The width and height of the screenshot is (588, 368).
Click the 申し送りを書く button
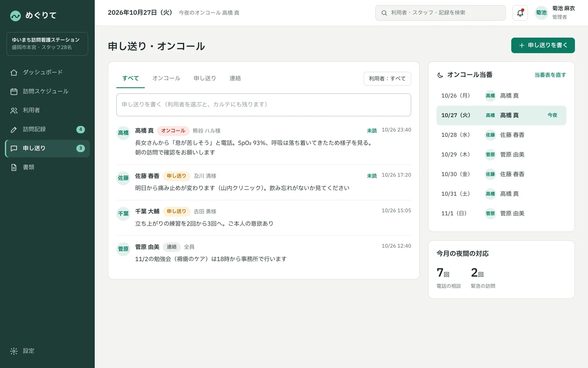pyautogui.click(x=543, y=45)
